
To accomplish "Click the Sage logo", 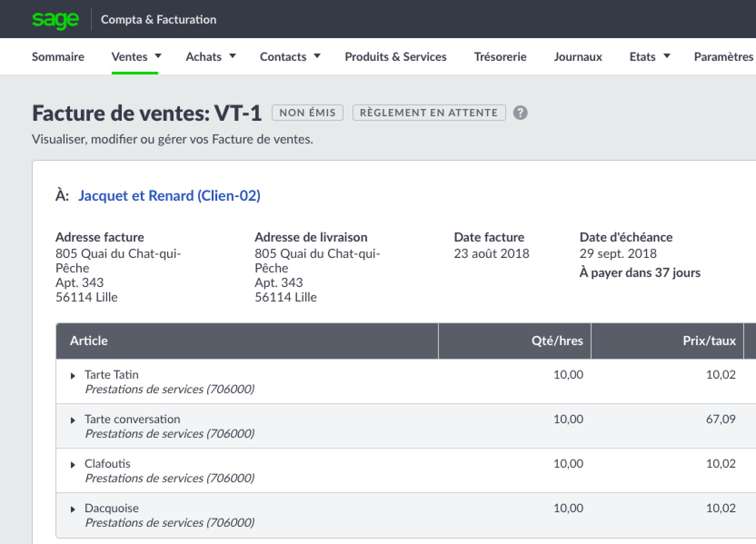I will (x=55, y=20).
